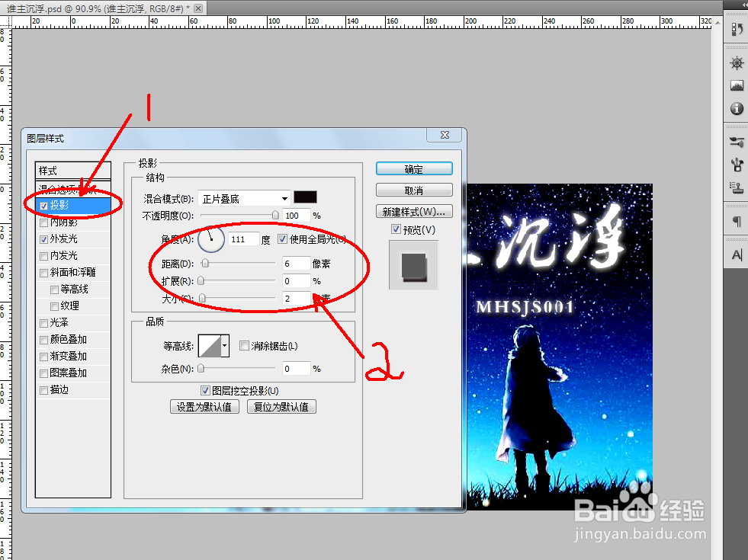Click the 不透明度 value field
This screenshot has height=560, width=748.
point(297,216)
